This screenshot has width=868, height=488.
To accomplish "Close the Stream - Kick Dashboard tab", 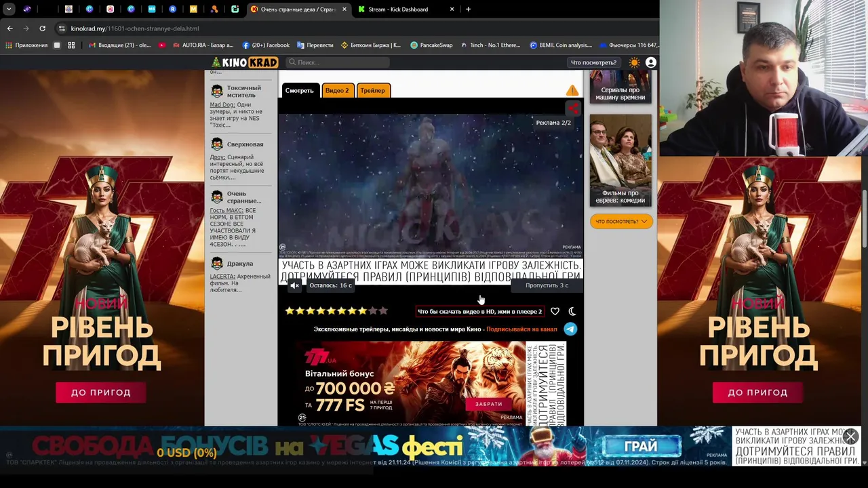I will pos(452,9).
